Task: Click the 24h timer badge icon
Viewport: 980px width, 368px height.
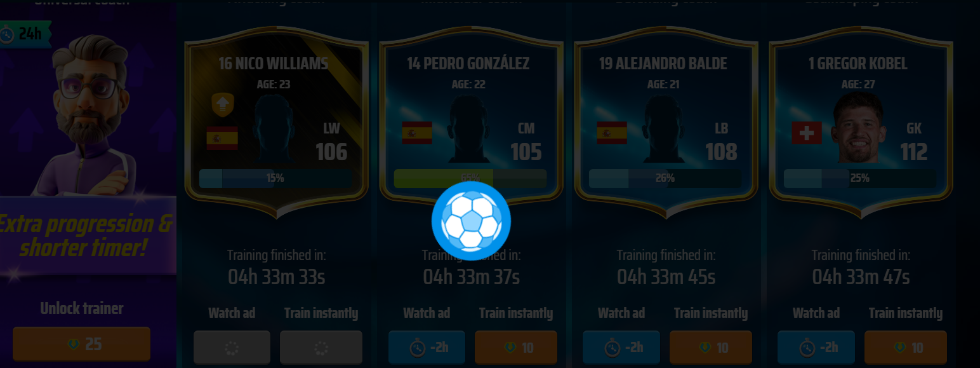Action: 8,34
